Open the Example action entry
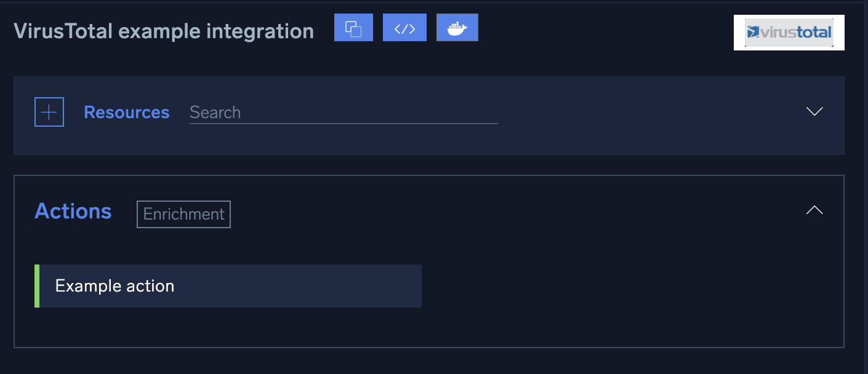The height and width of the screenshot is (374, 868). [115, 285]
